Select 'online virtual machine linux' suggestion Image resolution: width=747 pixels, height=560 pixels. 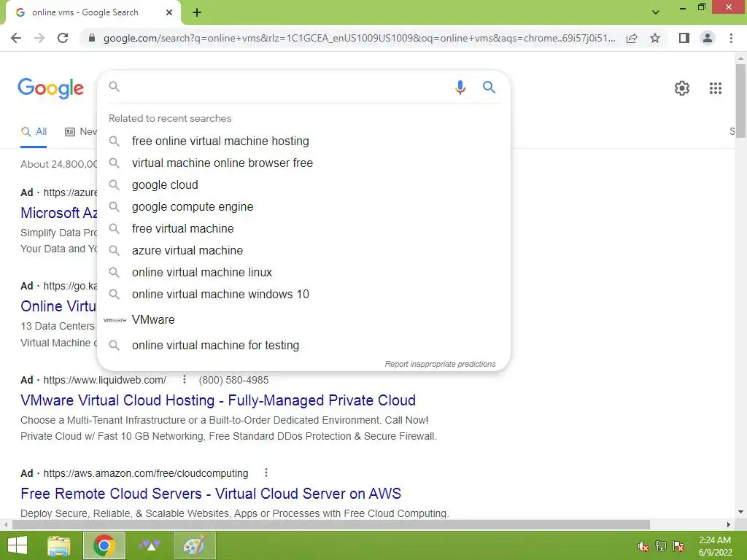(303, 273)
